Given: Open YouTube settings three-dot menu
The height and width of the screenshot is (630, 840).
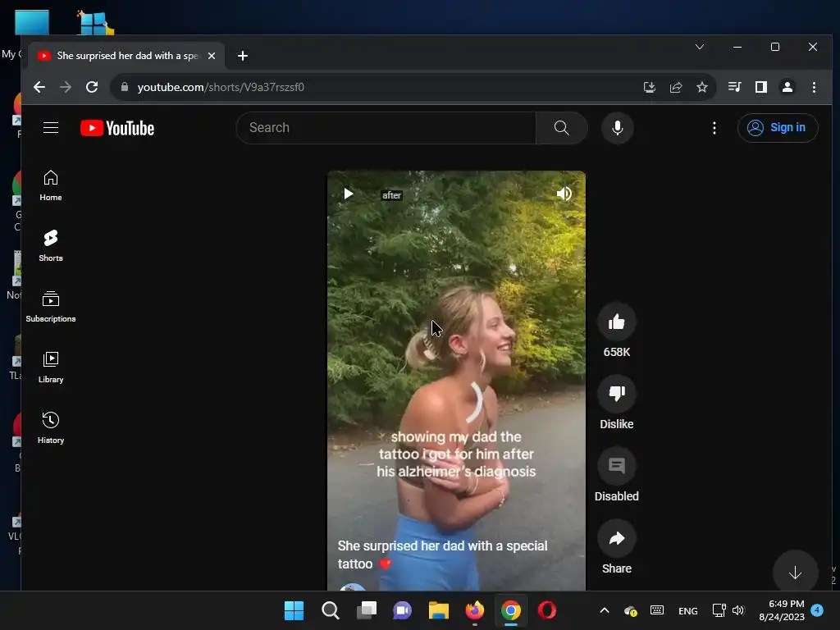Looking at the screenshot, I should tap(714, 127).
